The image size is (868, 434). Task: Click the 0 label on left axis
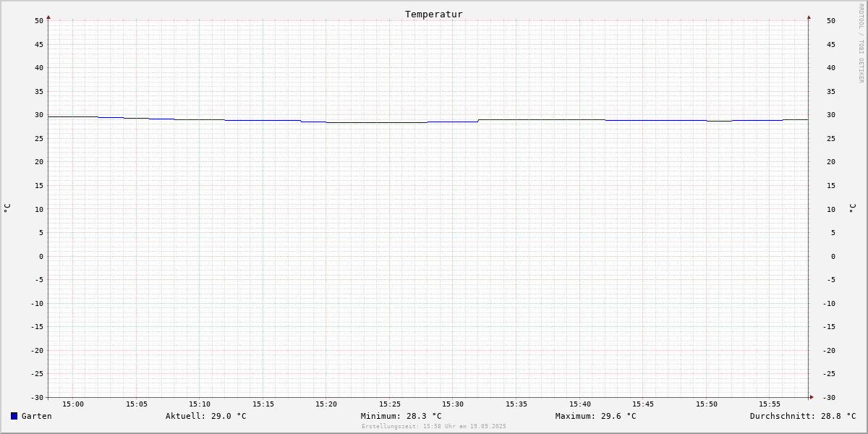(41, 256)
